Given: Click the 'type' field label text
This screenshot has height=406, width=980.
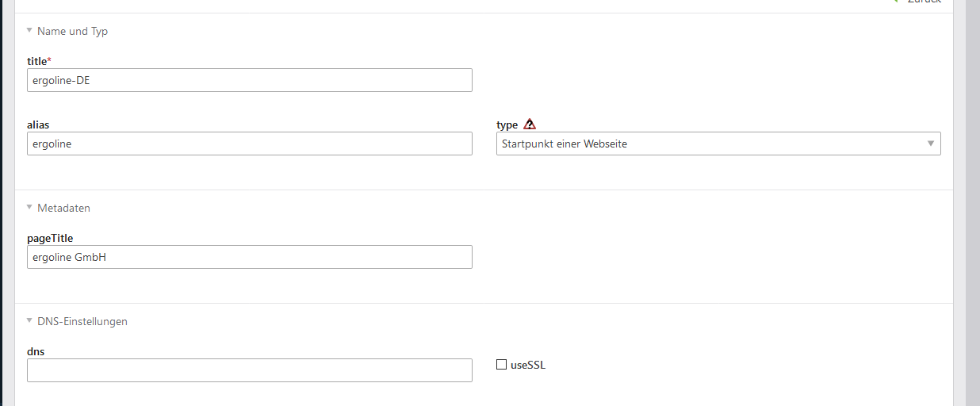Looking at the screenshot, I should click(x=507, y=125).
